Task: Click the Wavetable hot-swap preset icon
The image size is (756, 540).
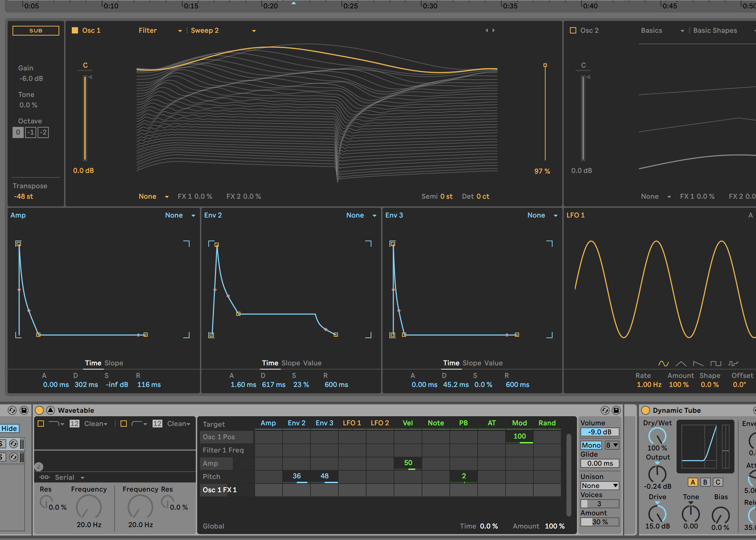Action: point(605,410)
